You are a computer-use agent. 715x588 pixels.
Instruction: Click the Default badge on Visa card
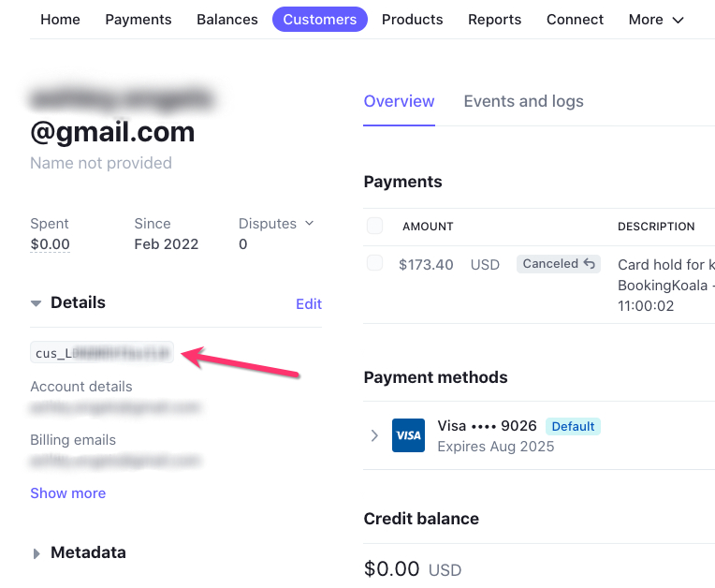point(573,426)
